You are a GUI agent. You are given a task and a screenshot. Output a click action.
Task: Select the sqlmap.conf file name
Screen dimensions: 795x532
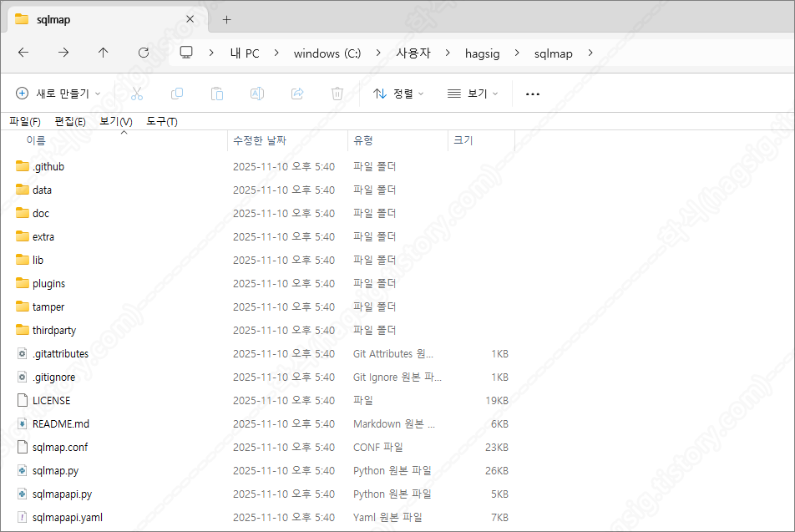pos(60,448)
